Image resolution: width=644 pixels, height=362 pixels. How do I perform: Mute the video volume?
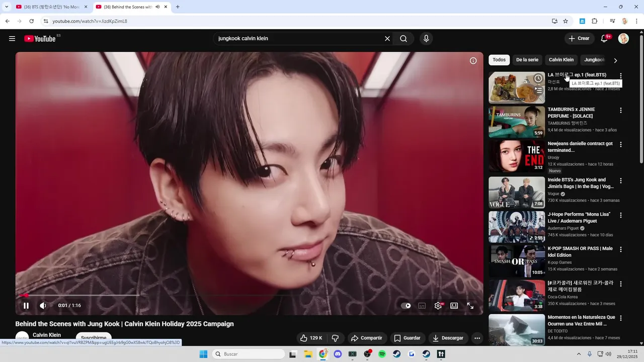43,306
